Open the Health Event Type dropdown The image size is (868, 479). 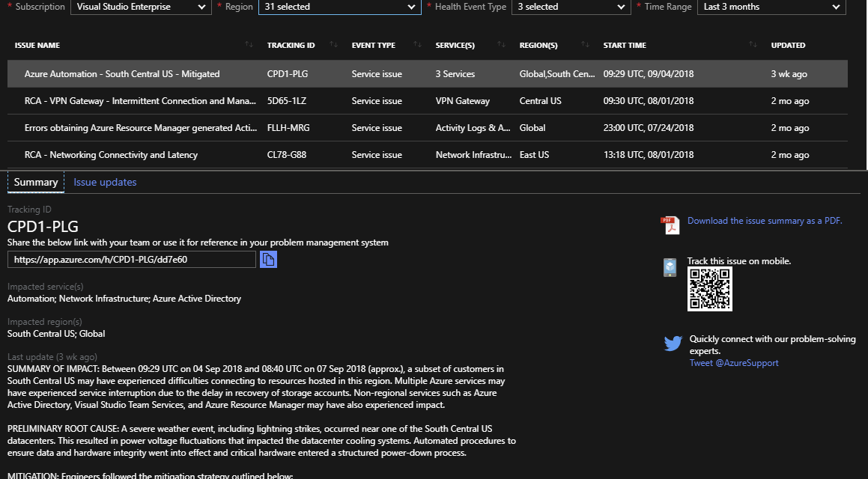point(571,7)
